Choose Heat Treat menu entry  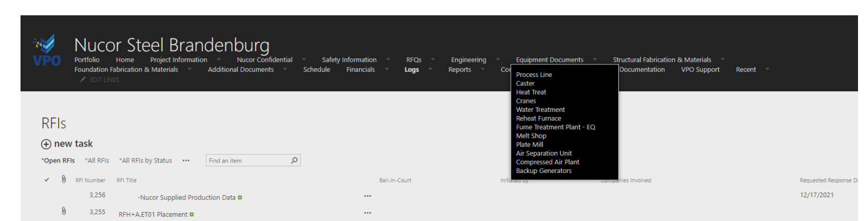pos(531,92)
